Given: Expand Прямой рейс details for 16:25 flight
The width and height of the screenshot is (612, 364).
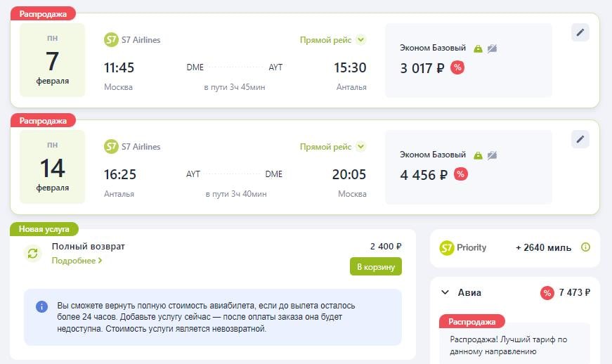Looking at the screenshot, I should click(x=360, y=147).
